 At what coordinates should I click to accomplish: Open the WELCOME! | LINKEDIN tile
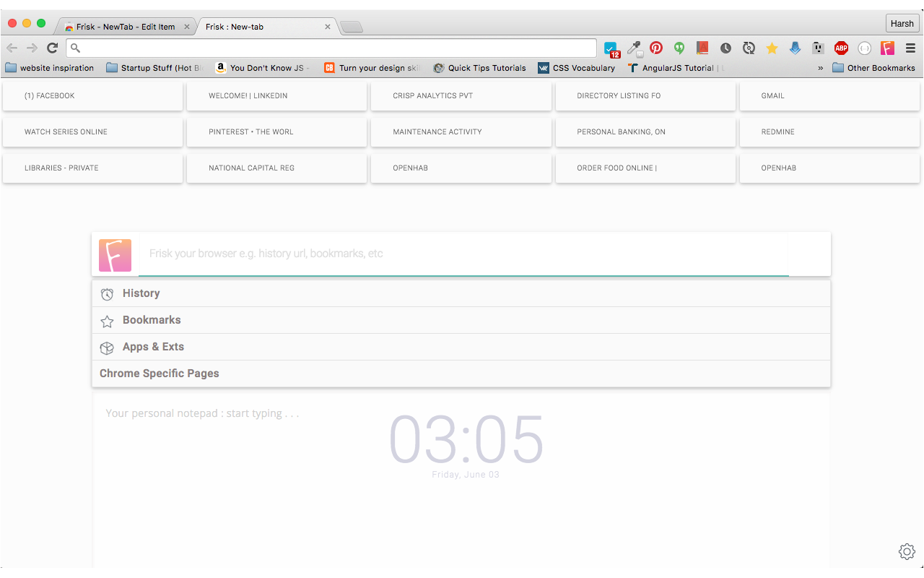point(276,96)
